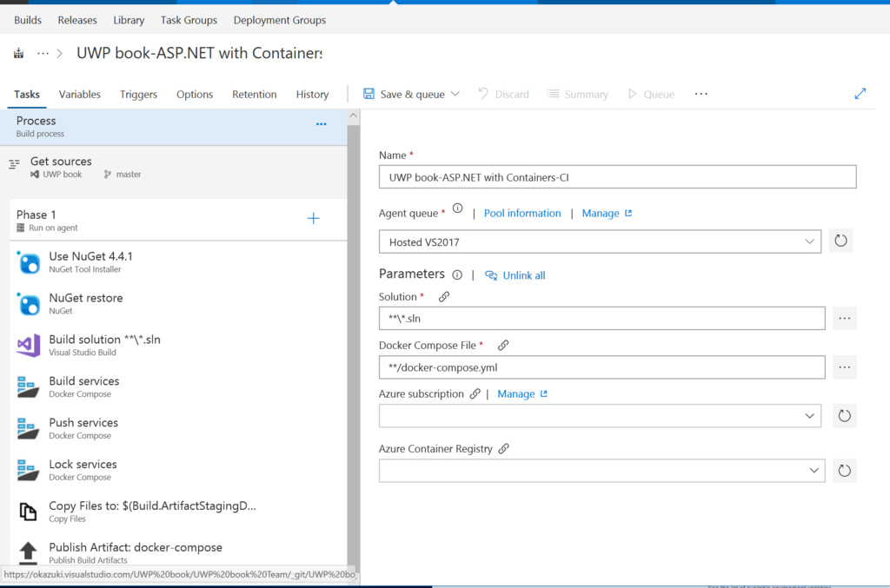Click link icon beside Azure Container Registry

[x=504, y=449]
